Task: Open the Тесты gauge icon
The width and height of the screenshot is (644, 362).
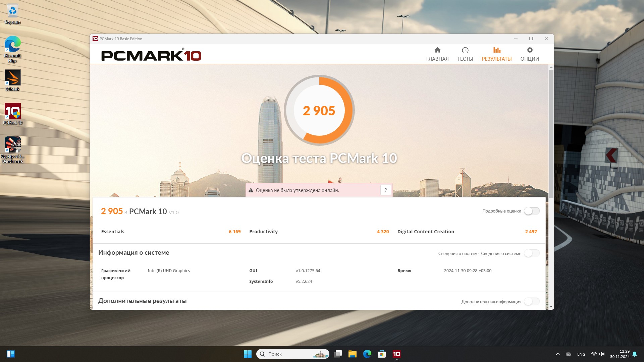Action: (465, 50)
